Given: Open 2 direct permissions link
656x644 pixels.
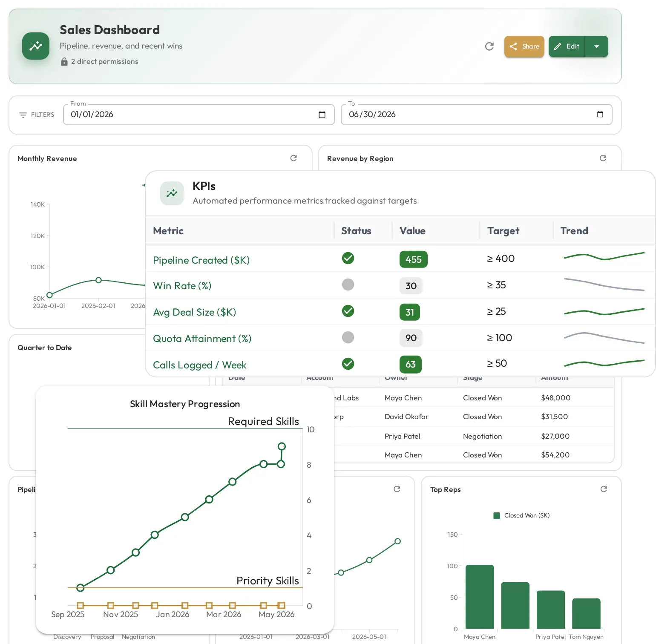Looking at the screenshot, I should (104, 62).
